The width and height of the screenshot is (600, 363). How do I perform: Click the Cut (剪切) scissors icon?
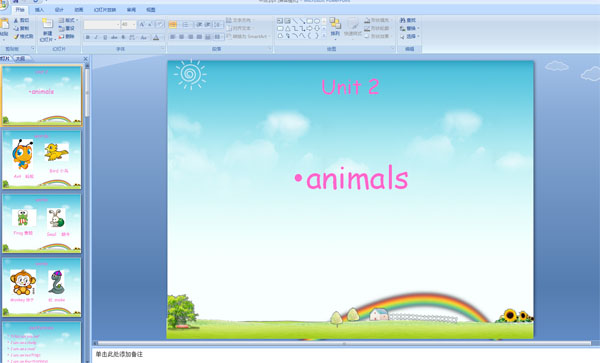16,20
